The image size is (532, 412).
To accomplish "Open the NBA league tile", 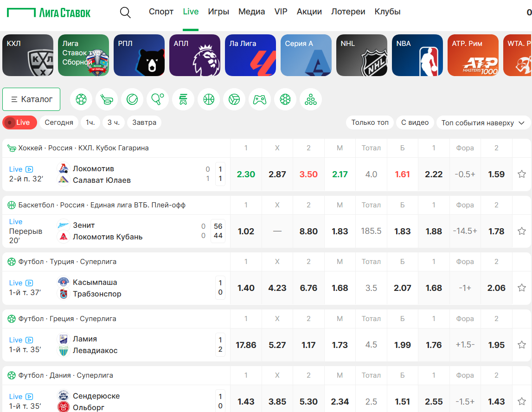I will point(417,55).
